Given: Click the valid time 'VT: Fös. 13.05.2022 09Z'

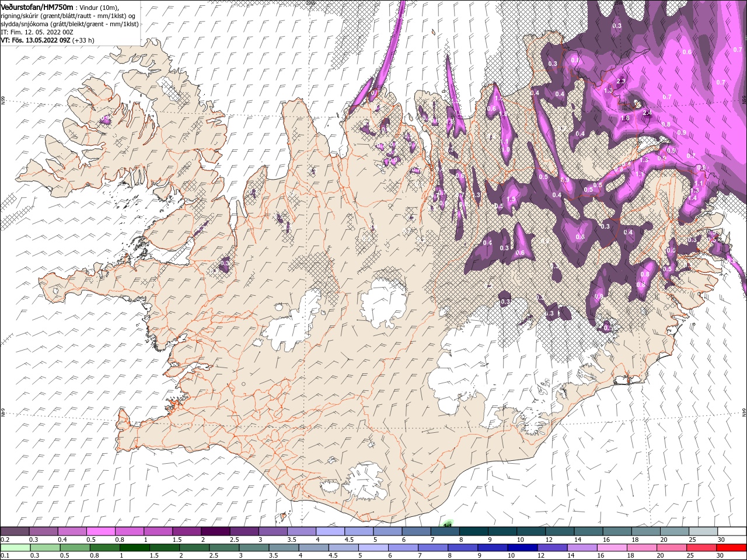Looking at the screenshot, I should pyautogui.click(x=36, y=40).
